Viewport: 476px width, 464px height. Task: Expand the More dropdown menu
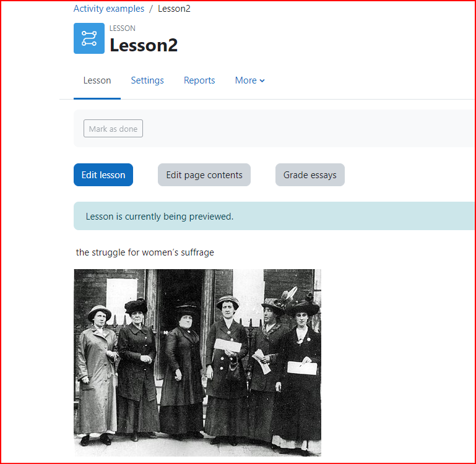(x=250, y=80)
